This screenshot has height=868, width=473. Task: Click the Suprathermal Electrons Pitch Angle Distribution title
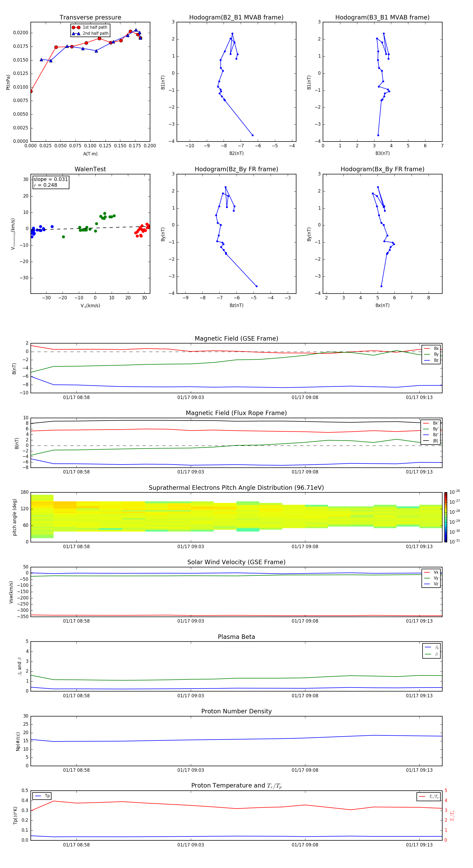click(236, 488)
